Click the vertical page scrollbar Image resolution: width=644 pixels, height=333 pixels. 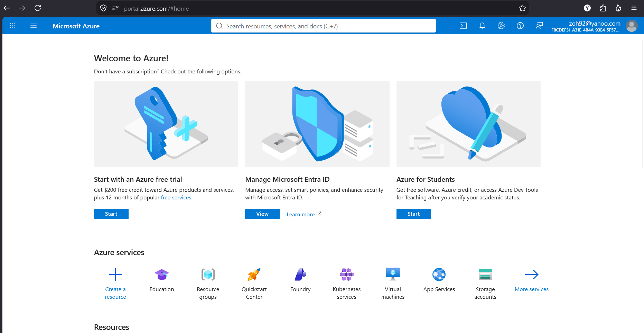[643, 103]
